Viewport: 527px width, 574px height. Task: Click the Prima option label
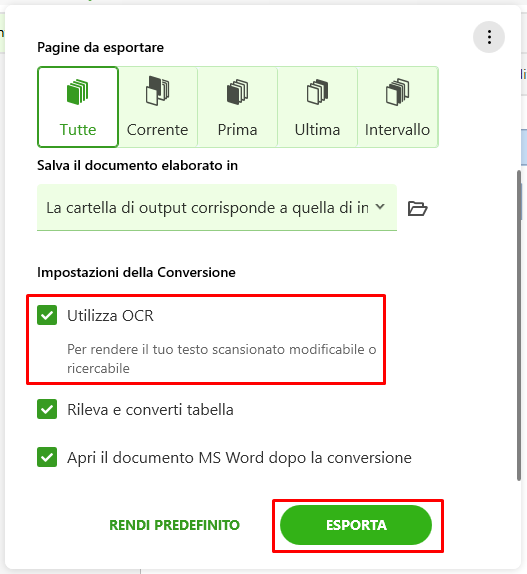coord(238,130)
